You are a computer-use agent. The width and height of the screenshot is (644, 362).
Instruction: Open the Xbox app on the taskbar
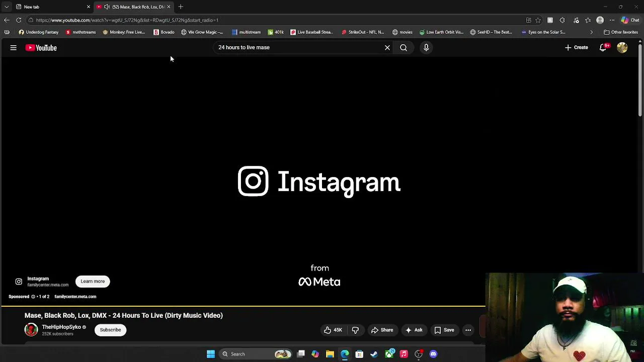(389, 354)
